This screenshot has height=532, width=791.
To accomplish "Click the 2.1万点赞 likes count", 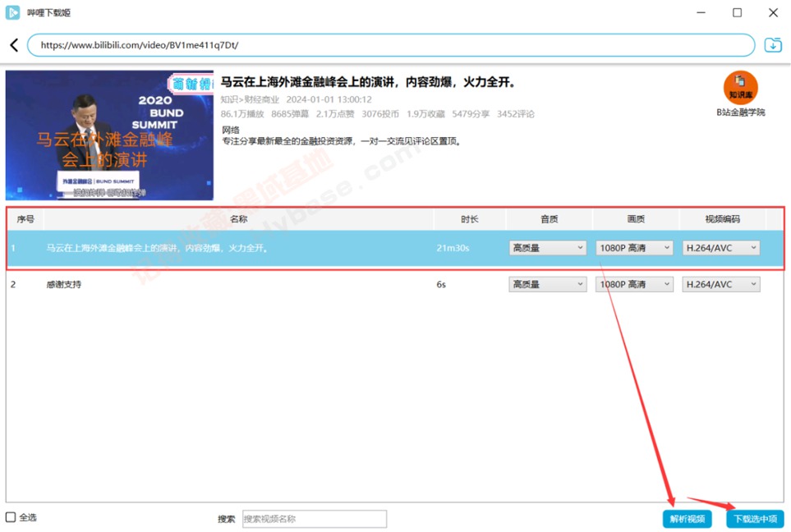I will tap(335, 114).
